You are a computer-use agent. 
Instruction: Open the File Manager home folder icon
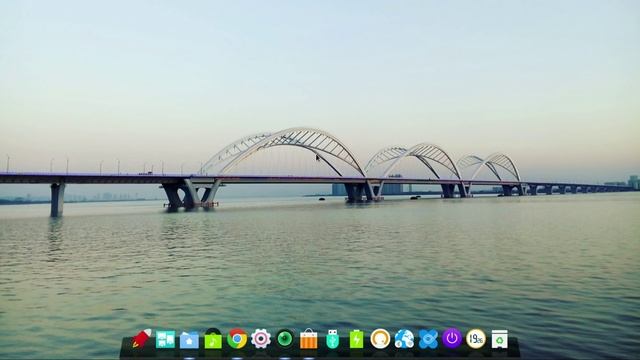189,340
